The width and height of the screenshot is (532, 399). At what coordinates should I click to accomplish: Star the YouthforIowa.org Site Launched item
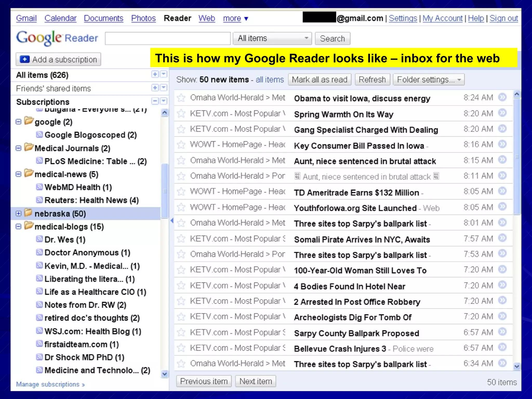point(181,207)
